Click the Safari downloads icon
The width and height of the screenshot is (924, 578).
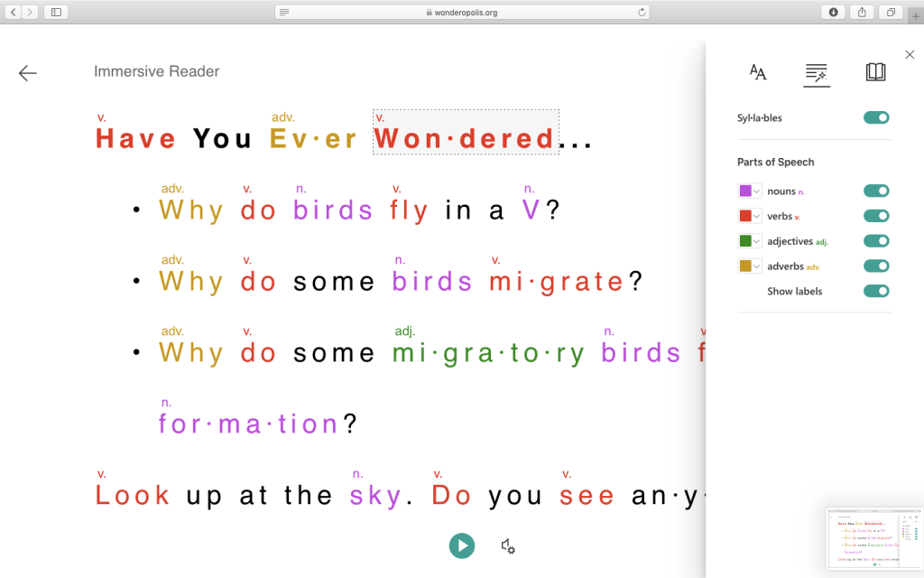(x=833, y=12)
